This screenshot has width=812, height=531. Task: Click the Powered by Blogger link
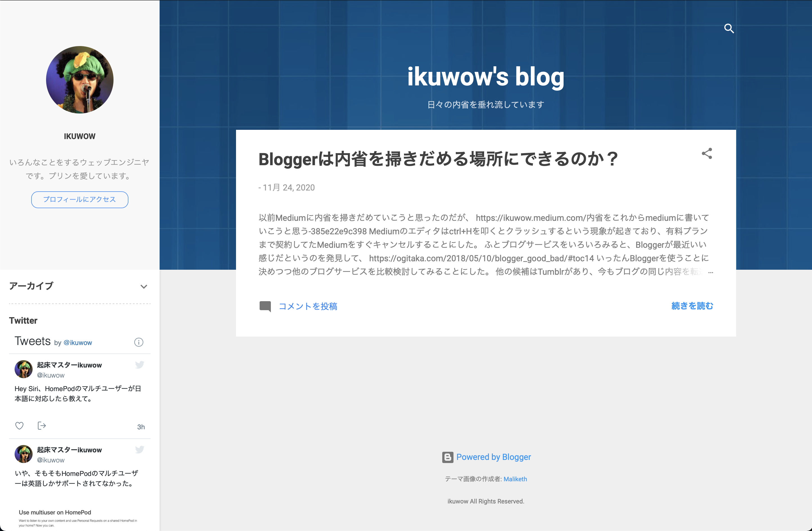(x=493, y=457)
